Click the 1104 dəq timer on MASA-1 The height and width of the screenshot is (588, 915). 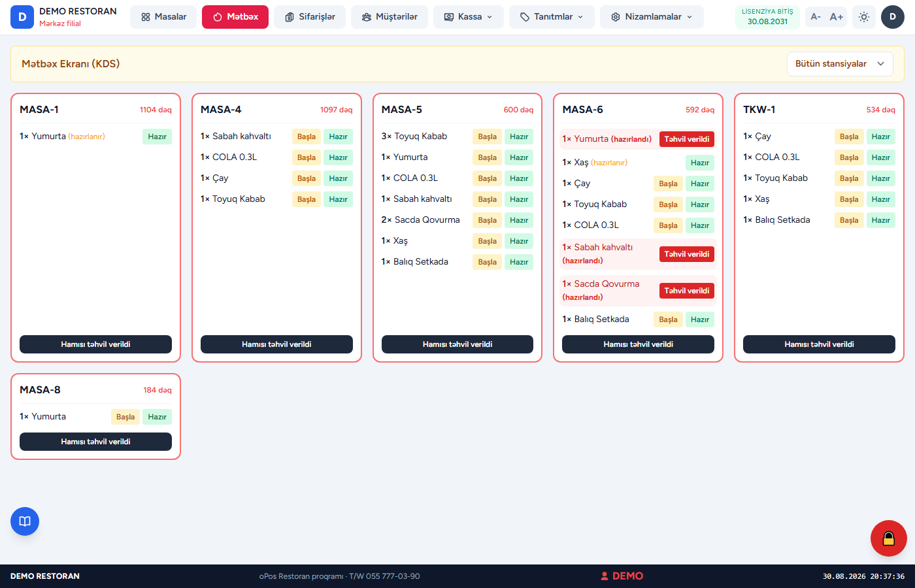(156, 110)
